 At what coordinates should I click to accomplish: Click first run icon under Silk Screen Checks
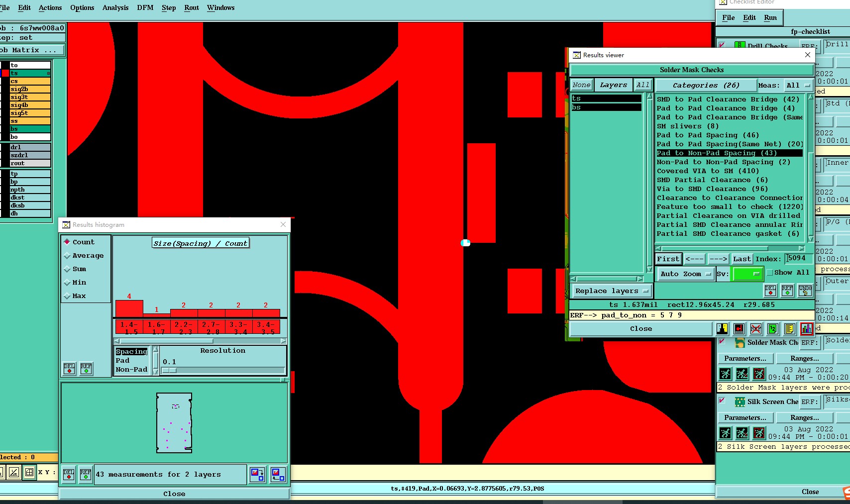point(726,433)
